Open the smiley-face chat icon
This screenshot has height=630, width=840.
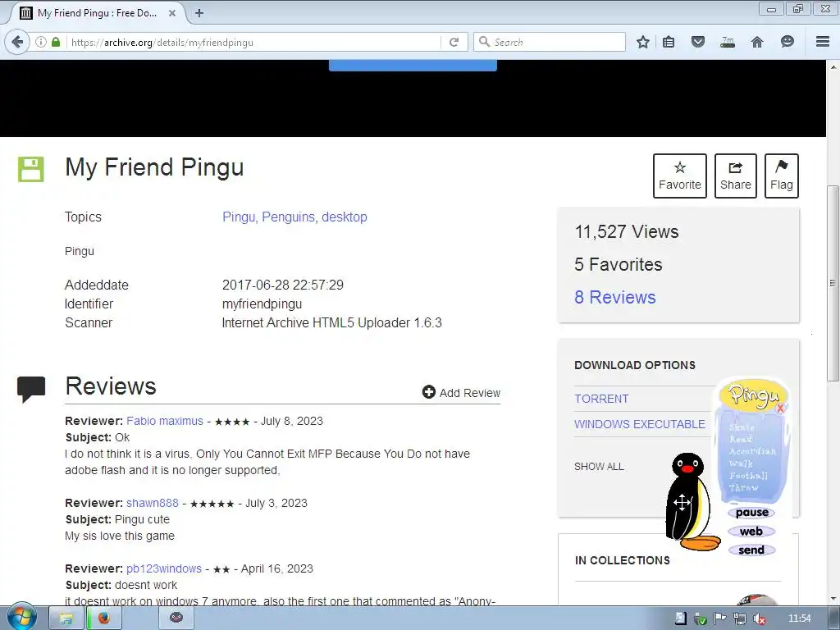787,42
